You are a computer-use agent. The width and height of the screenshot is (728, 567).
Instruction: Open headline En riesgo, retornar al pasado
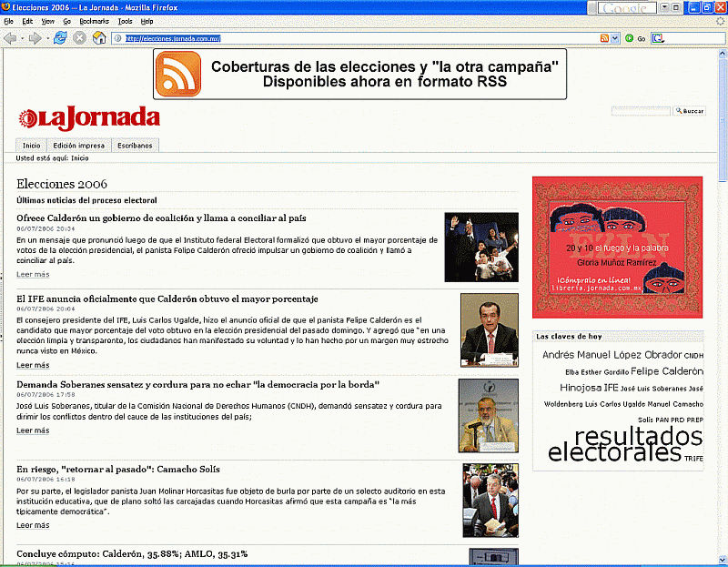coord(118,470)
